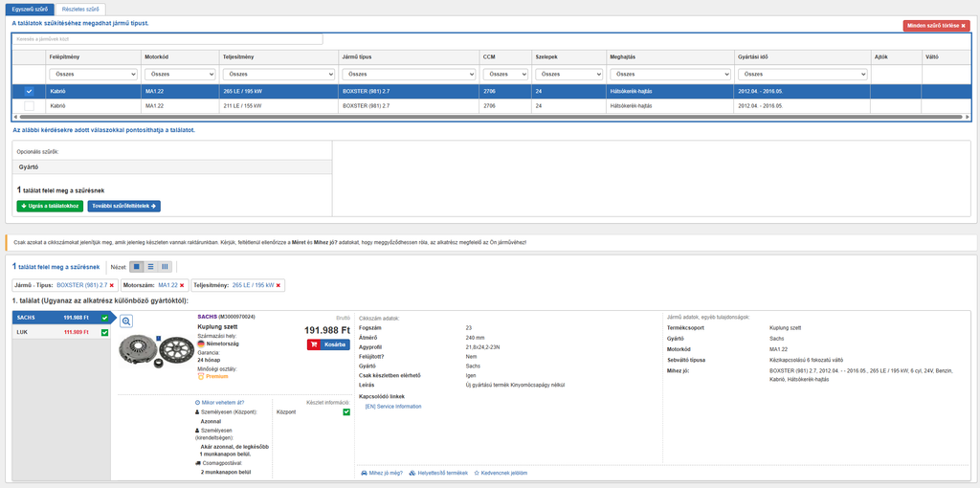Open the Meghajtás Összes dropdown
This screenshot has width=980, height=488.
click(x=670, y=75)
